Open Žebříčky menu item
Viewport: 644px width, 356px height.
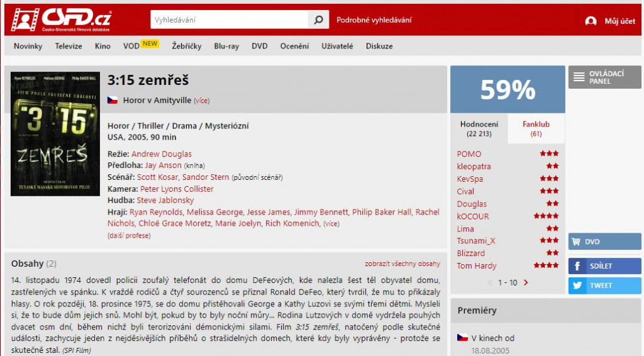coord(186,46)
